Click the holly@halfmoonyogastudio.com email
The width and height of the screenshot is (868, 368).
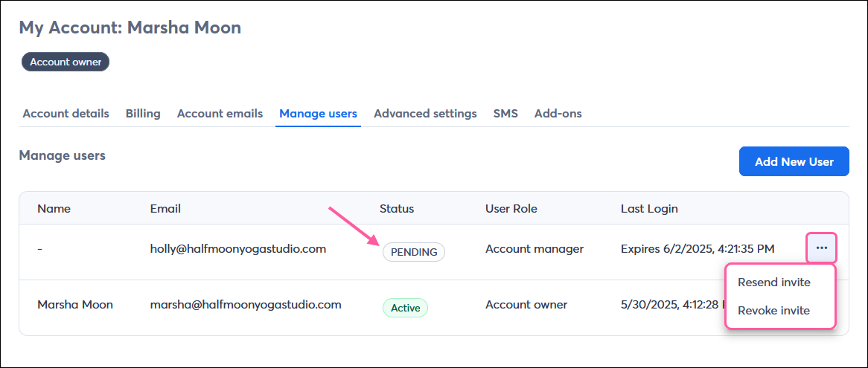point(238,248)
